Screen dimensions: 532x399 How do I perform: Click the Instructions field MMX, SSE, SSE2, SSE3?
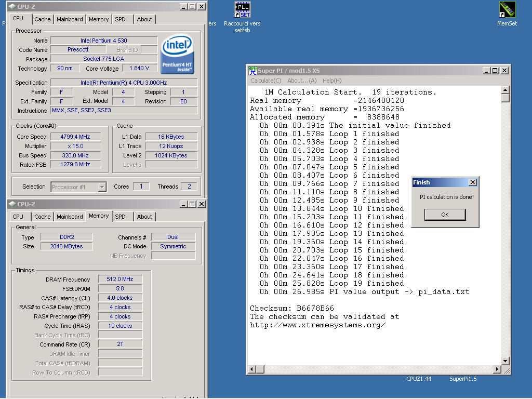[124, 110]
